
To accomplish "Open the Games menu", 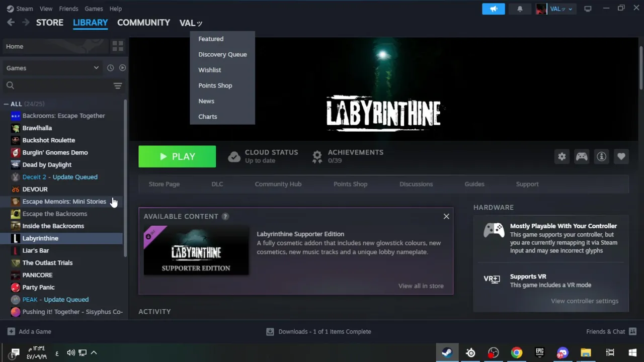I will 94,9.
